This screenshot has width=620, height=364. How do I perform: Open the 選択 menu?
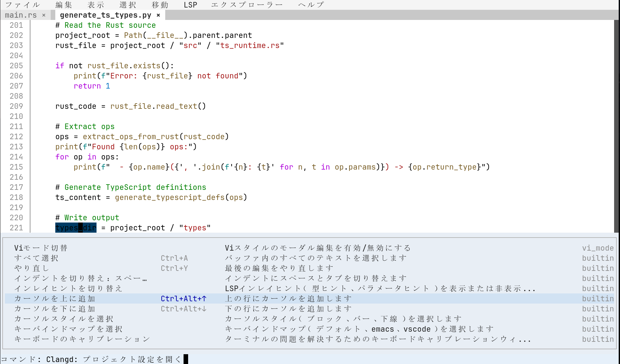tap(128, 5)
